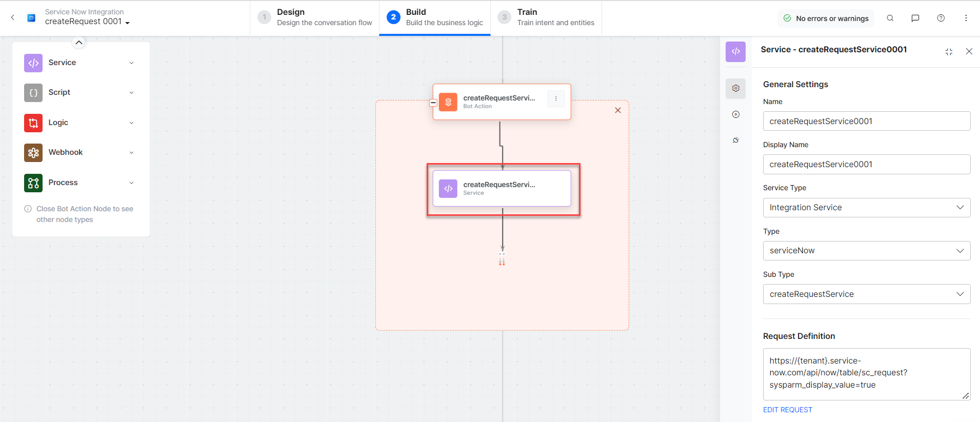Click the Display Name input field

(x=867, y=165)
